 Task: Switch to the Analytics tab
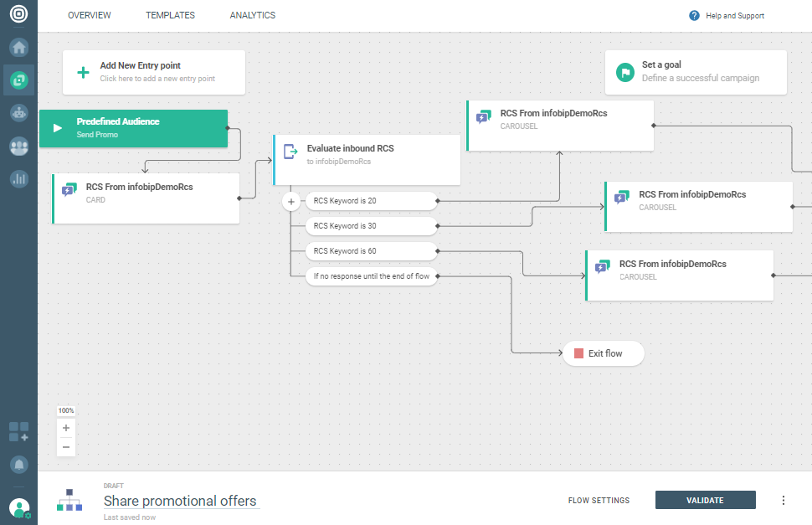tap(252, 16)
